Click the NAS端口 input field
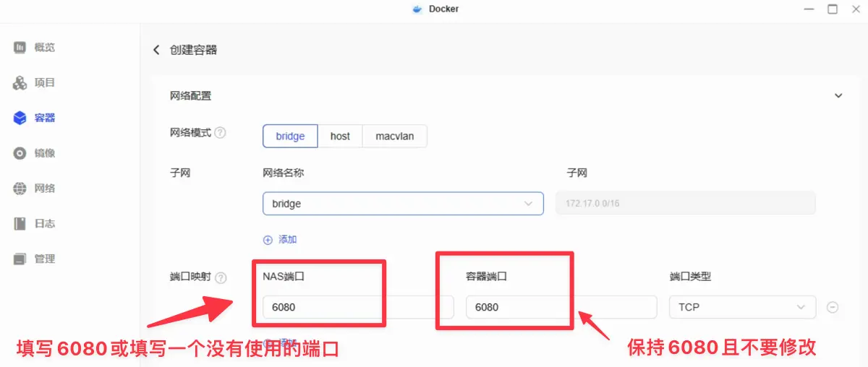 [358, 307]
